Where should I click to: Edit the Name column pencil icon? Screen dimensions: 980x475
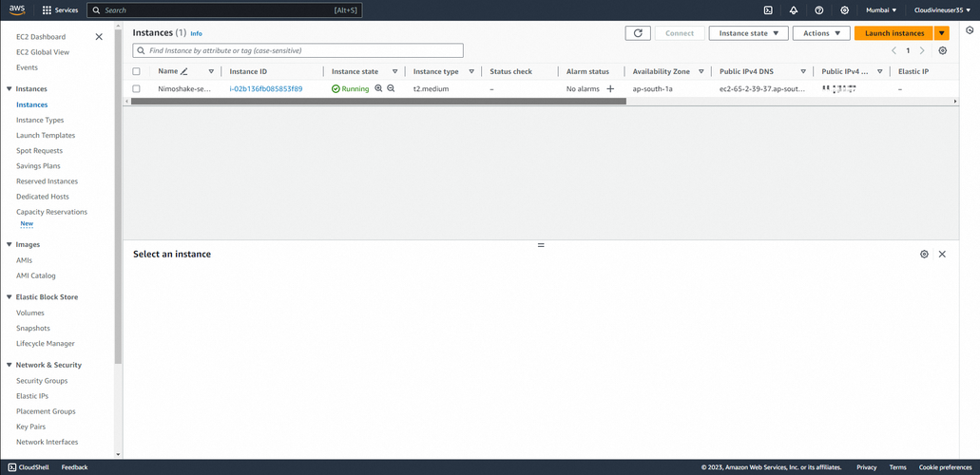coord(183,72)
